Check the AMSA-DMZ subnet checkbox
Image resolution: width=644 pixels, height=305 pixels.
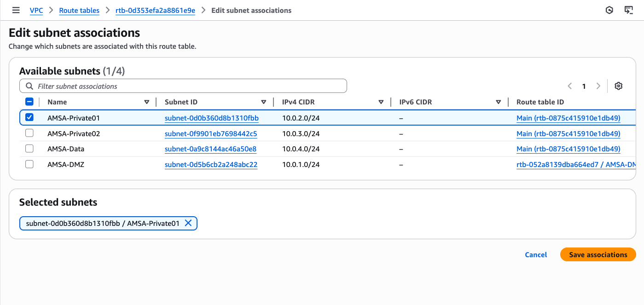tap(29, 164)
